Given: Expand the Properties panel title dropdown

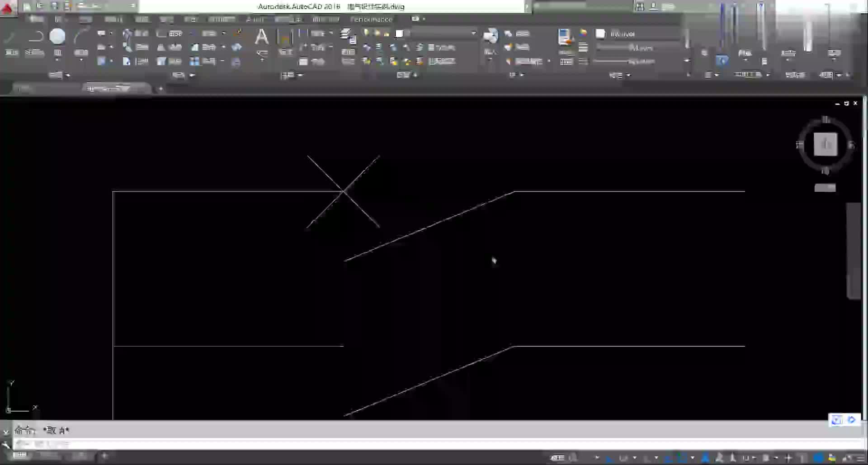Looking at the screenshot, I should 619,75.
